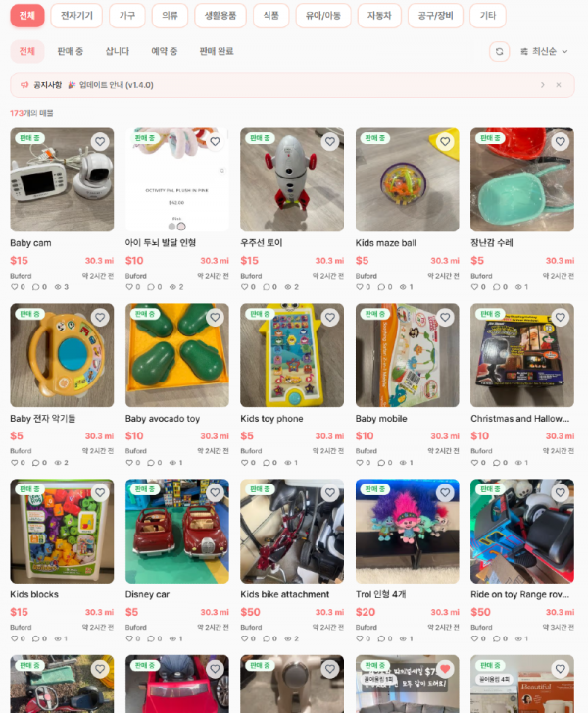Like the Trol 인형 4개 listing heart
This screenshot has height=713, width=588.
(x=445, y=492)
